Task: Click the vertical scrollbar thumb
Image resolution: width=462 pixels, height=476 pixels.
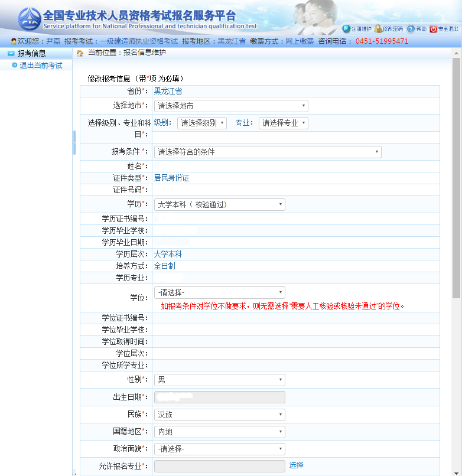Action: 457,177
